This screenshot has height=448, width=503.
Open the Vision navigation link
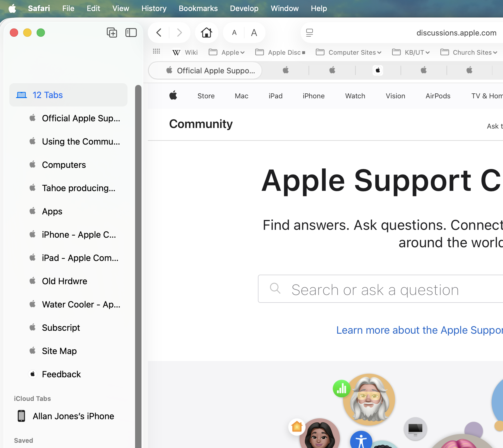click(396, 96)
